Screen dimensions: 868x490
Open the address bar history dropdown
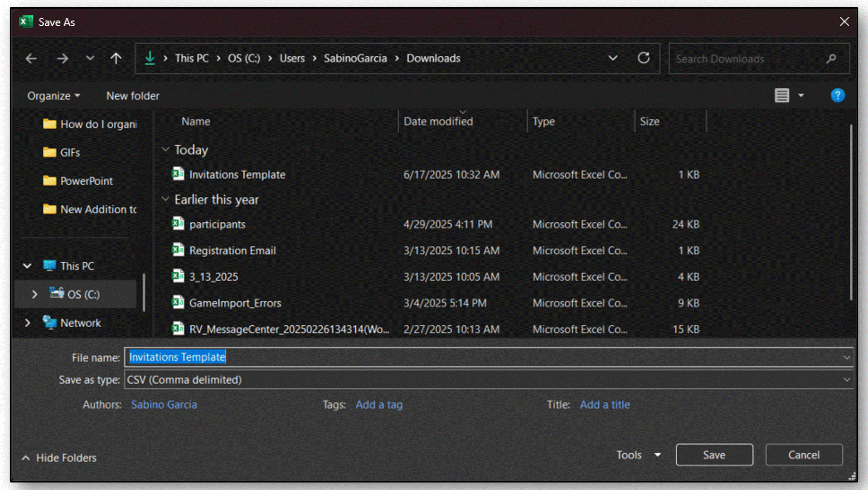pos(613,58)
